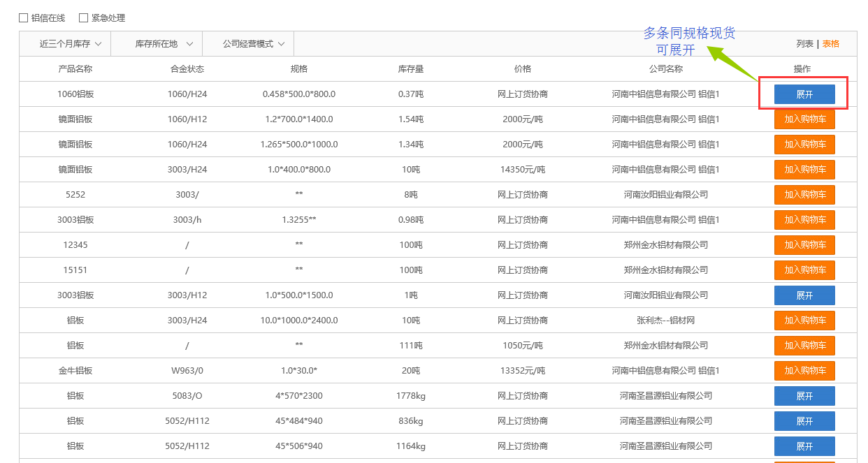The image size is (868, 463).
Task: Select the 0.37吨 stock cell
Action: [411, 94]
